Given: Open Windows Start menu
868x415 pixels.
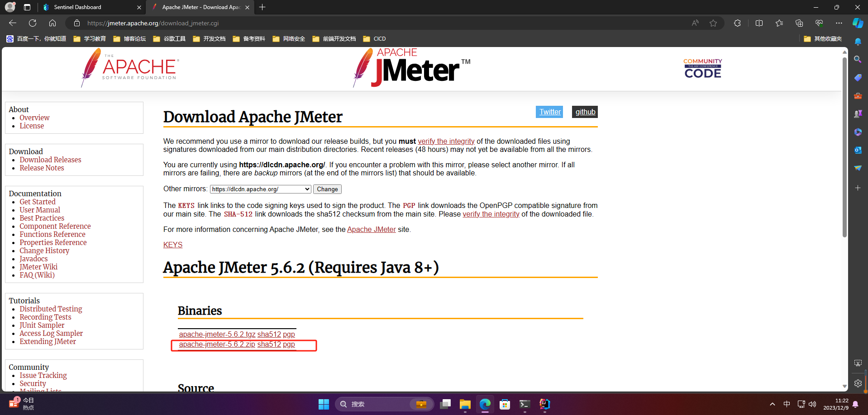Looking at the screenshot, I should pyautogui.click(x=324, y=404).
